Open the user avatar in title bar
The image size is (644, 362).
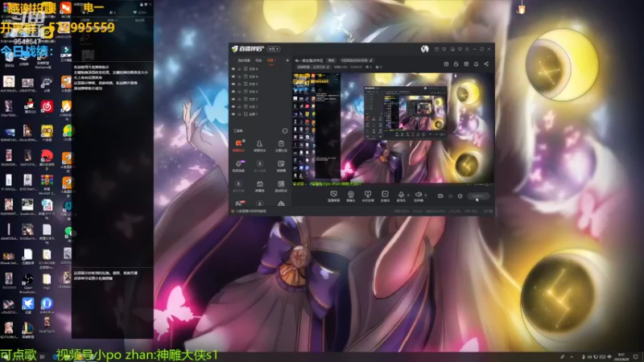(425, 49)
